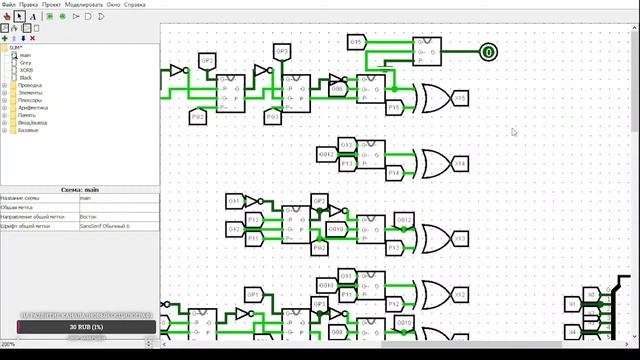Open the Моделировать menu
The width and height of the screenshot is (640, 360).
84,5
